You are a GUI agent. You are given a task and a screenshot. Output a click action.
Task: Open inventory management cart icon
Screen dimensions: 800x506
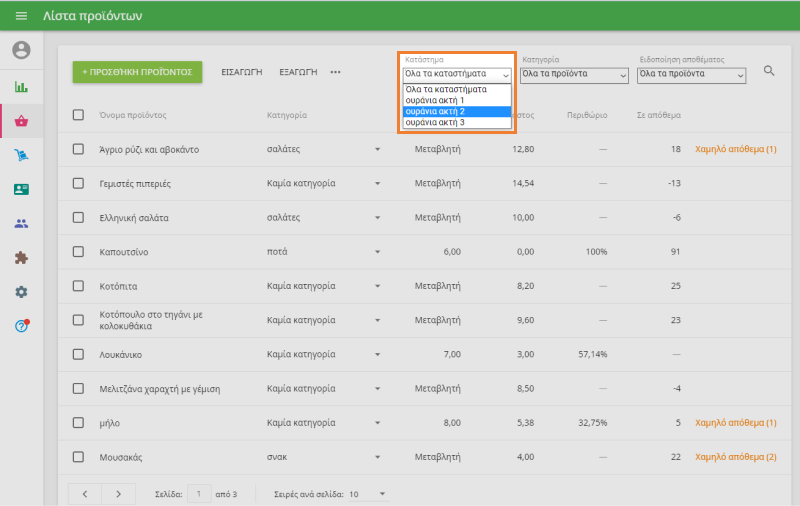(21, 155)
